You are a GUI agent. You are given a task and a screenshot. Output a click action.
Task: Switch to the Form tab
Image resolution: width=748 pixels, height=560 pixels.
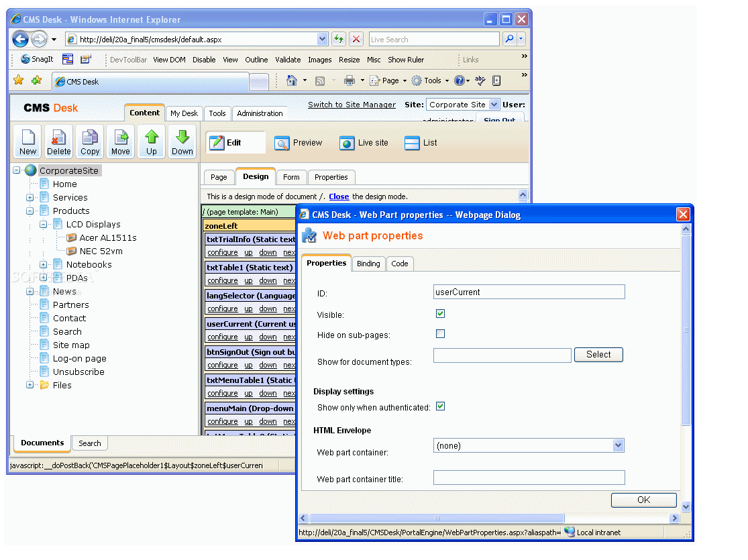(x=291, y=177)
